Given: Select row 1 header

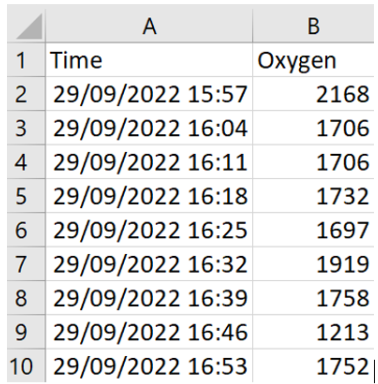Looking at the screenshot, I should point(26,60).
